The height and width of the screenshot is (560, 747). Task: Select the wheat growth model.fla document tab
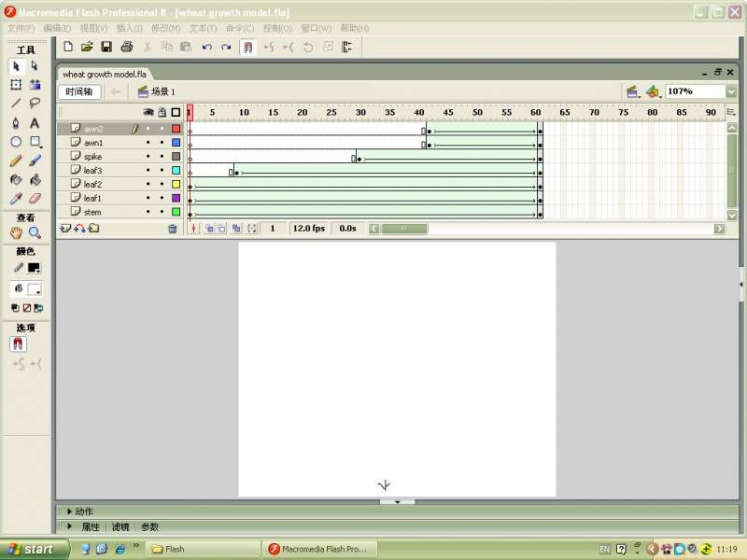coord(105,75)
